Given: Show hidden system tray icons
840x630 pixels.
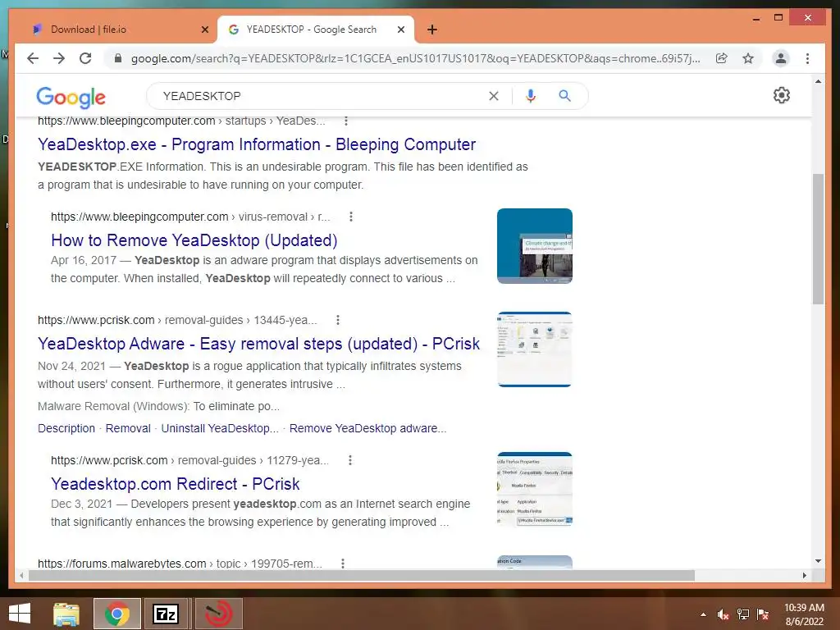Looking at the screenshot, I should [703, 614].
